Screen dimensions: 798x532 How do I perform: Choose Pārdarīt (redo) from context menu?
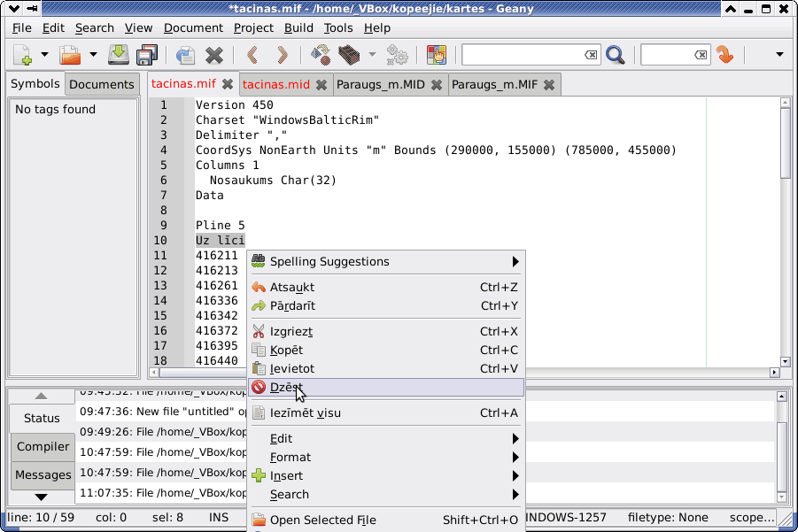386,305
